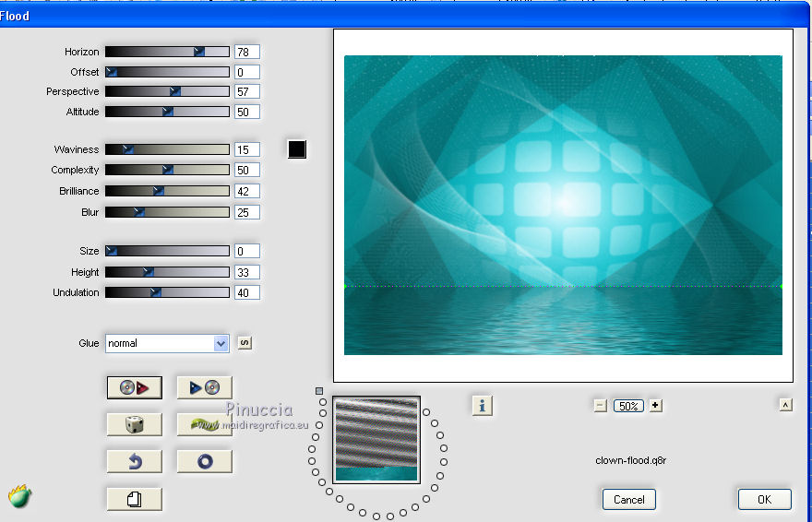
Task: Open the info 'i' button
Action: [x=482, y=406]
